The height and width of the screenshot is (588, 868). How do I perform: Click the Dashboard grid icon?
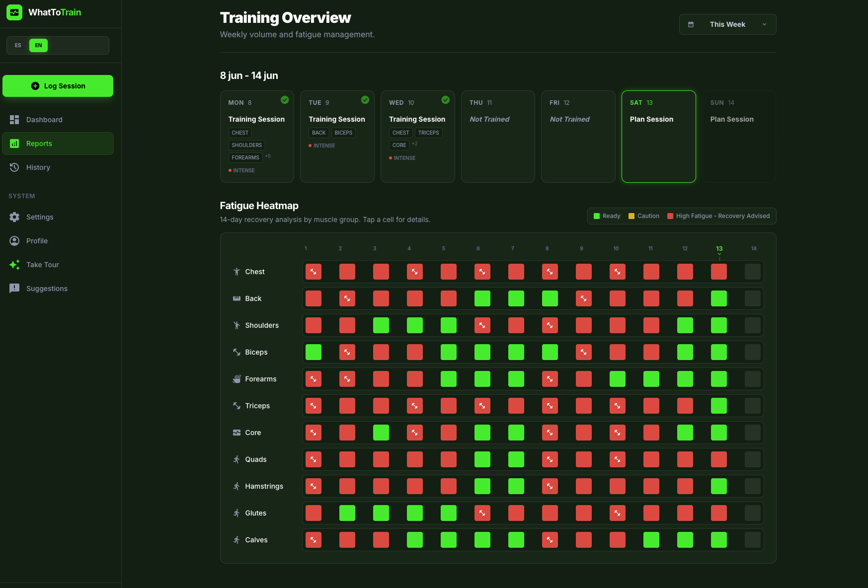pos(14,120)
